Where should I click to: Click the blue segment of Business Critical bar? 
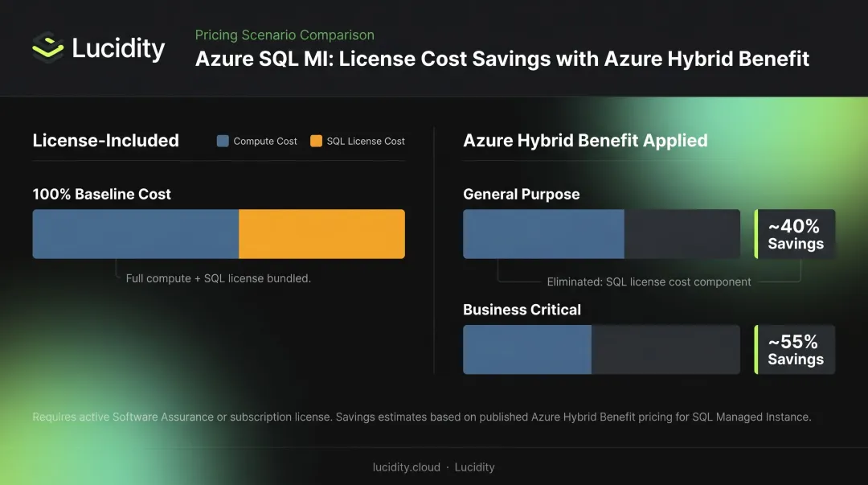(527, 349)
